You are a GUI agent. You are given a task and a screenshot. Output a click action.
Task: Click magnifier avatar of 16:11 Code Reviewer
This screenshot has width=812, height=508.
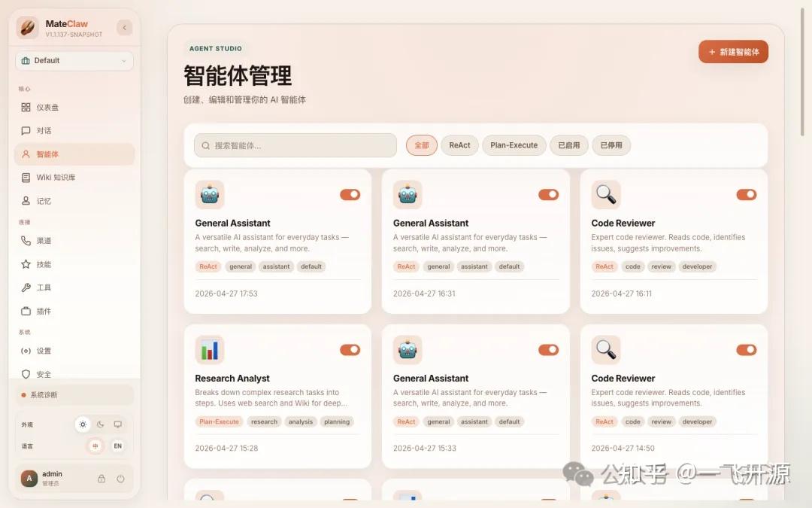coord(606,195)
